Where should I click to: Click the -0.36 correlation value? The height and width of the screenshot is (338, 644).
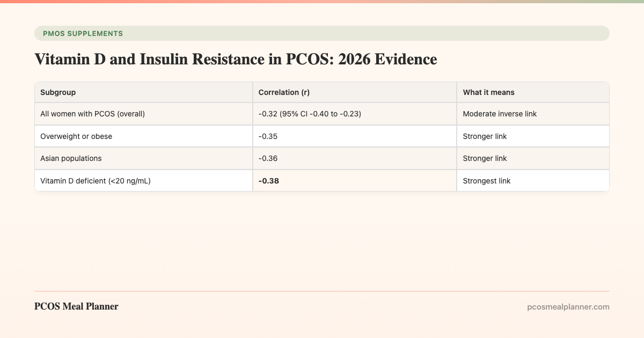click(268, 158)
